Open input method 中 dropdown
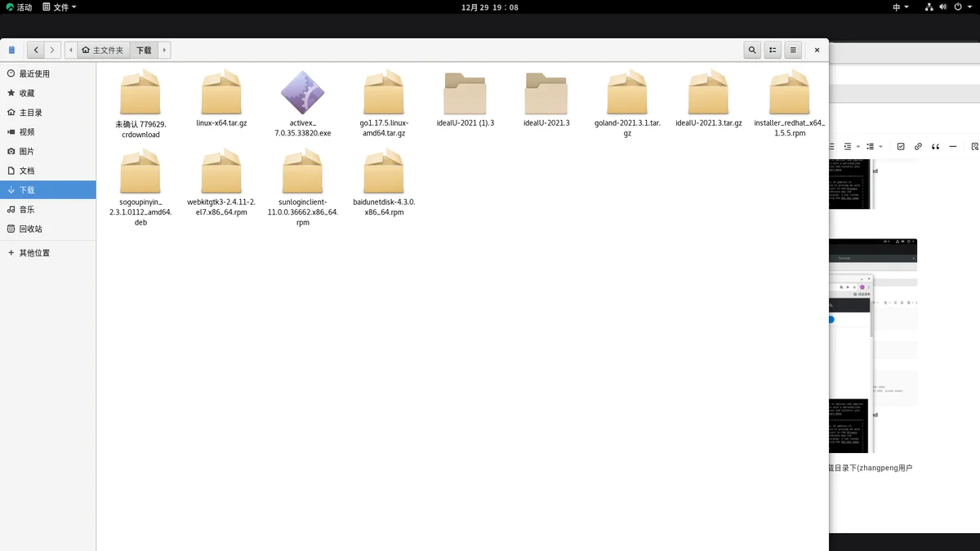The width and height of the screenshot is (980, 551). point(900,7)
